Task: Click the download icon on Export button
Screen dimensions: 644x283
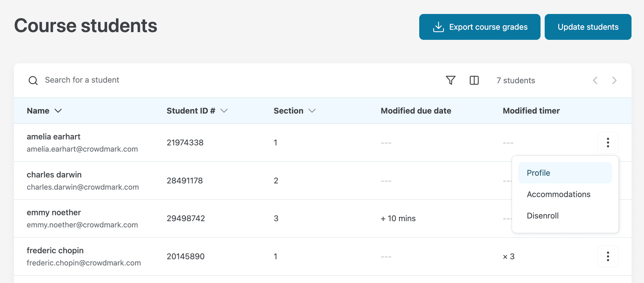Action: click(x=438, y=27)
